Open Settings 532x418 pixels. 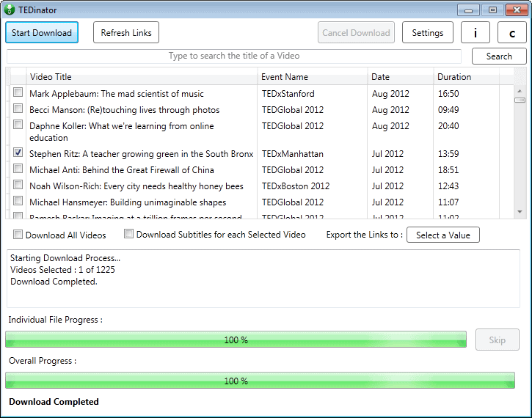(x=428, y=32)
